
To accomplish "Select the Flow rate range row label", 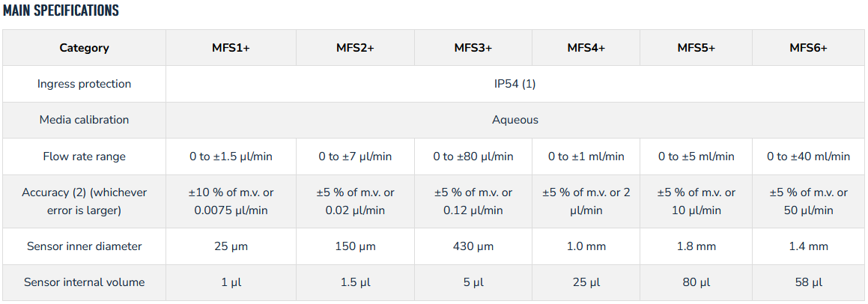I will tap(84, 156).
